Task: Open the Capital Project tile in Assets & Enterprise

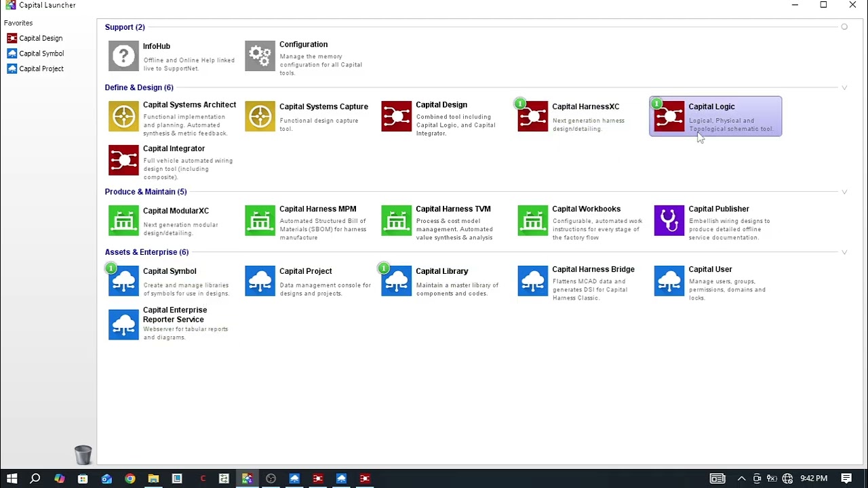Action: pyautogui.click(x=309, y=281)
